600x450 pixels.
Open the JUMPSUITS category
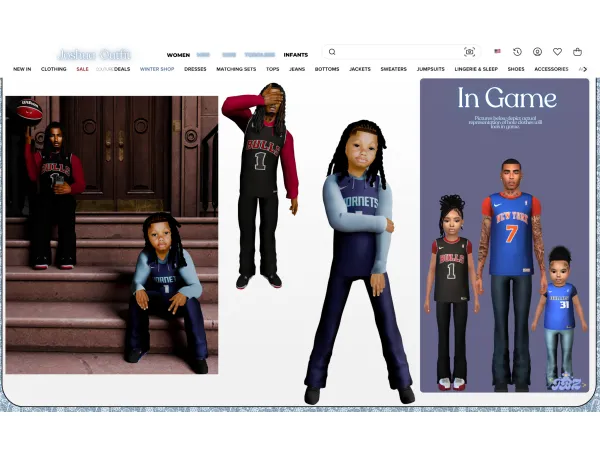[430, 69]
